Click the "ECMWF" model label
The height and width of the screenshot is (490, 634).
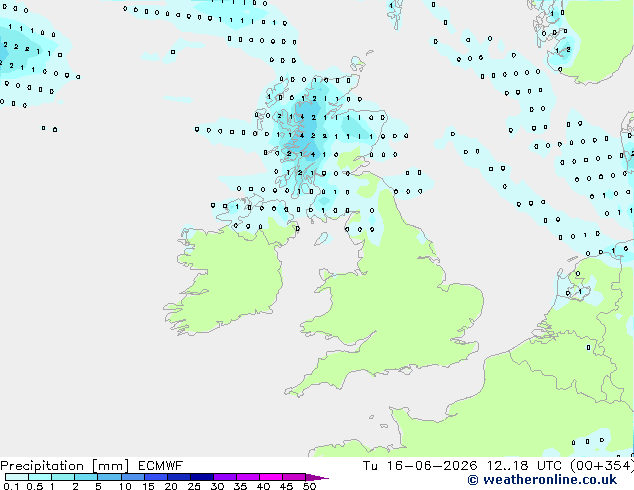(x=161, y=466)
